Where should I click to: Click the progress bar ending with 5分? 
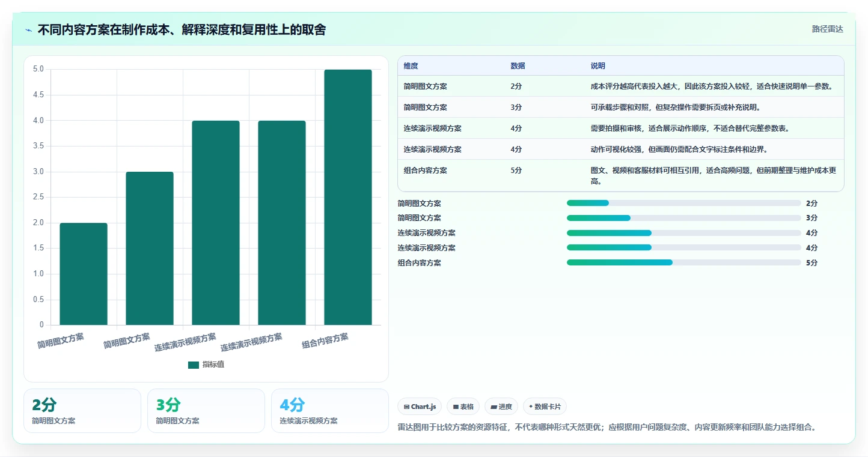coord(684,262)
